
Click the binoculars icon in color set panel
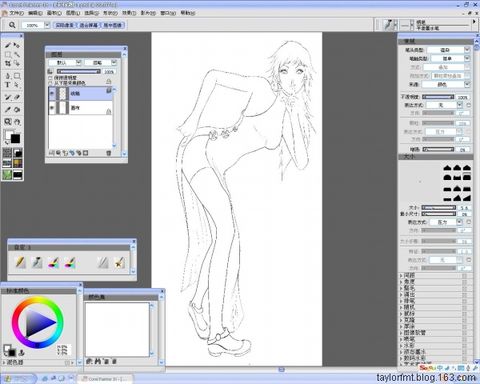(x=98, y=361)
